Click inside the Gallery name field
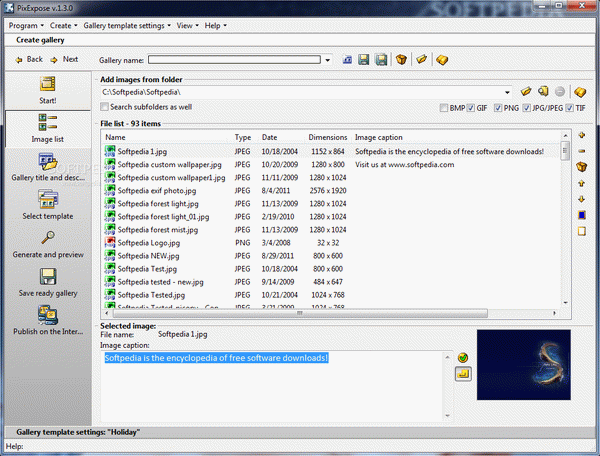The image size is (600, 456). (234, 60)
